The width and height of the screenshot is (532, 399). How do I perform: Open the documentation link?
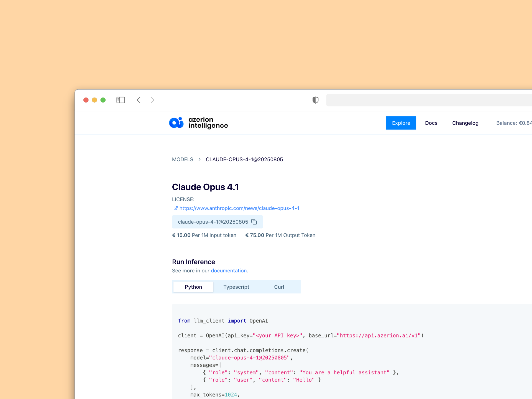pyautogui.click(x=229, y=270)
